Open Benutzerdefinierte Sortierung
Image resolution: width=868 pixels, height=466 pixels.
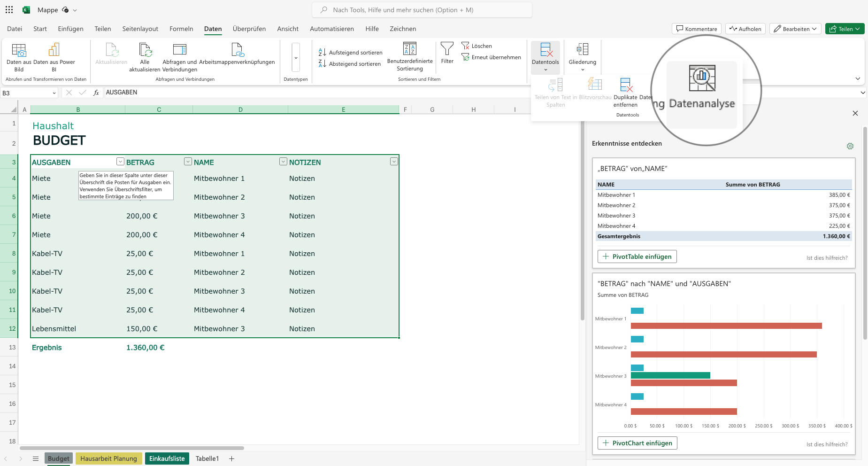click(x=410, y=57)
